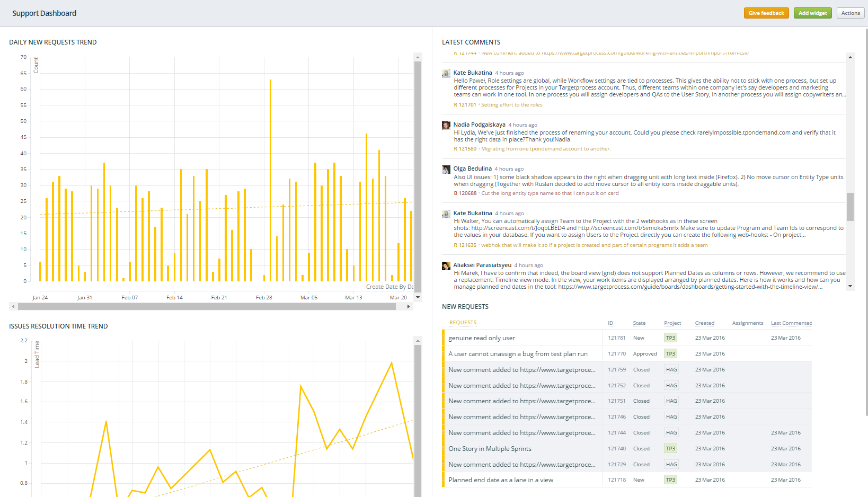Click the Give feedback button

[766, 13]
